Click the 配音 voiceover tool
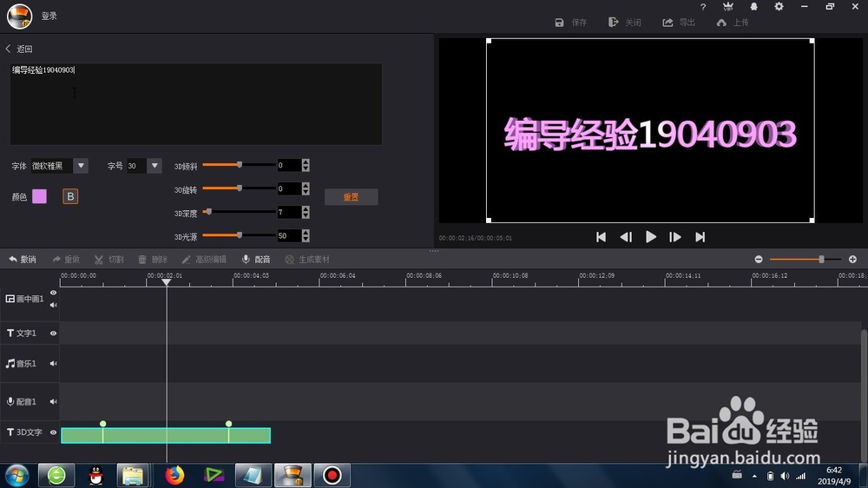Viewport: 868px width, 488px height. [256, 260]
